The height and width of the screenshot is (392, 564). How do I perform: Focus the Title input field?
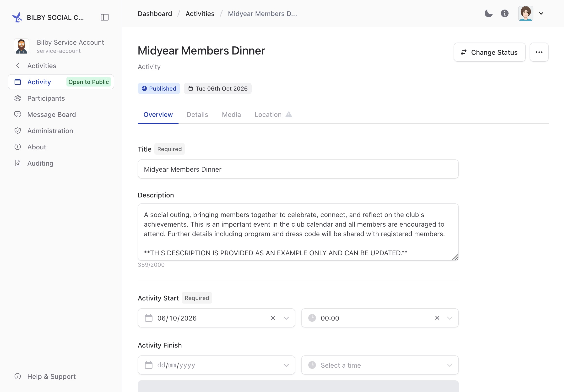(x=298, y=169)
